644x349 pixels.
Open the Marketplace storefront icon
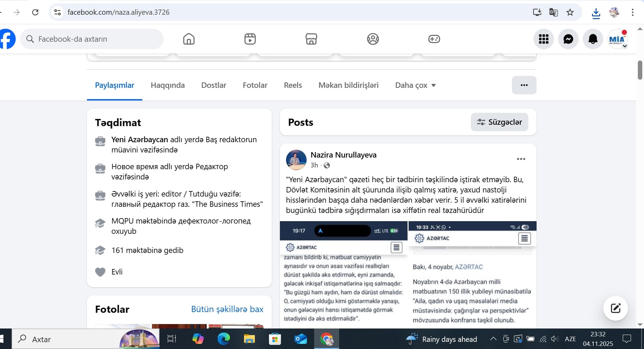311,39
